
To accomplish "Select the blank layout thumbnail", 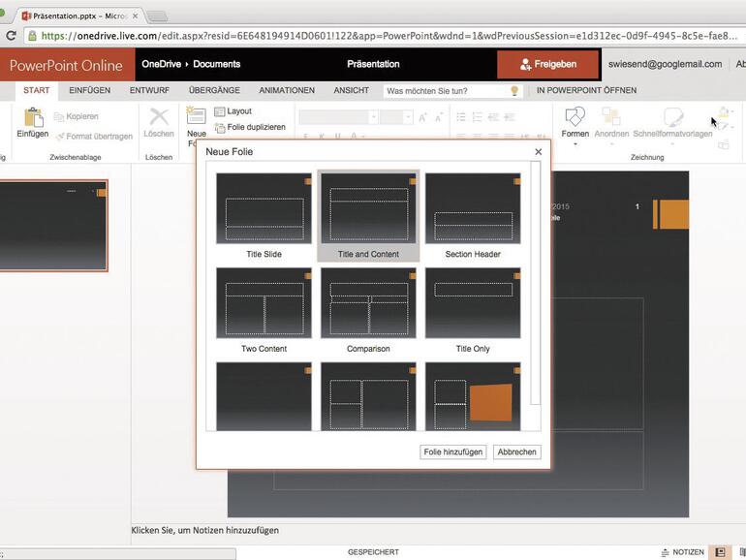I will pos(264,397).
